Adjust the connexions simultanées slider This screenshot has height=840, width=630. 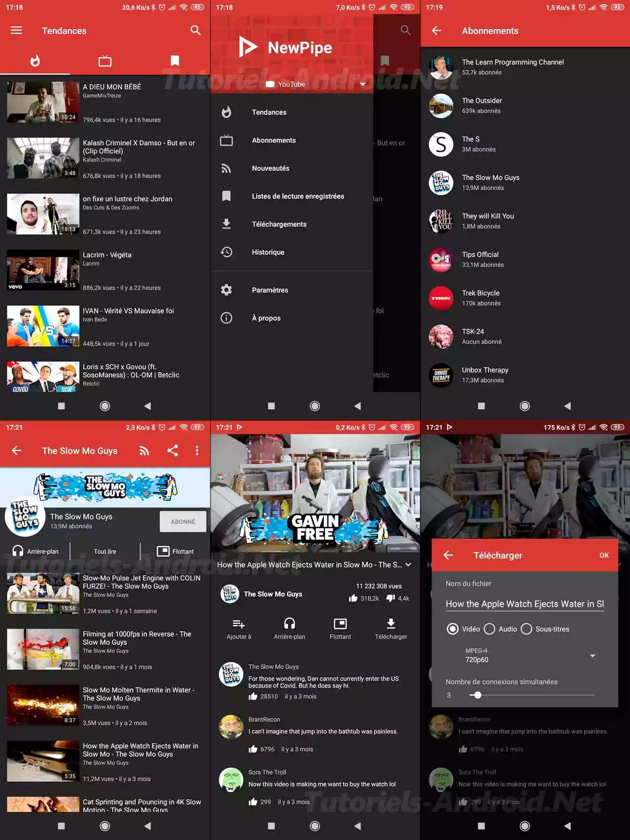point(532,695)
